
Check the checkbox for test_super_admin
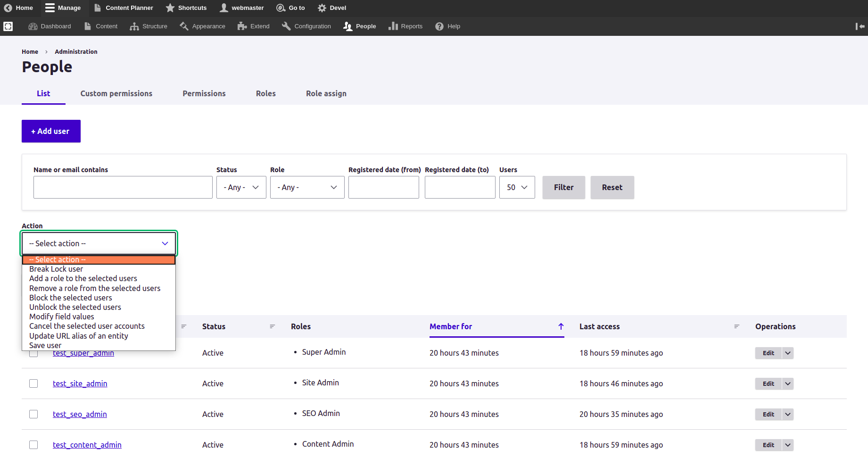(x=33, y=353)
